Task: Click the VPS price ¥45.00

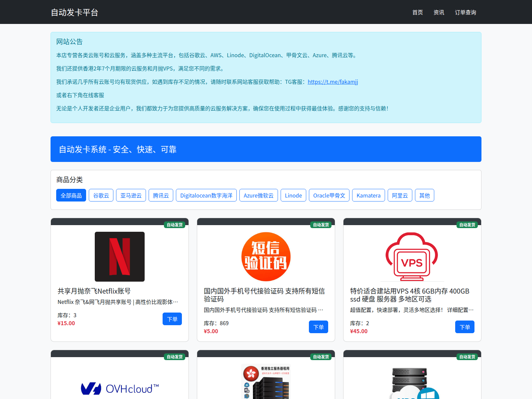Action: coord(359,331)
